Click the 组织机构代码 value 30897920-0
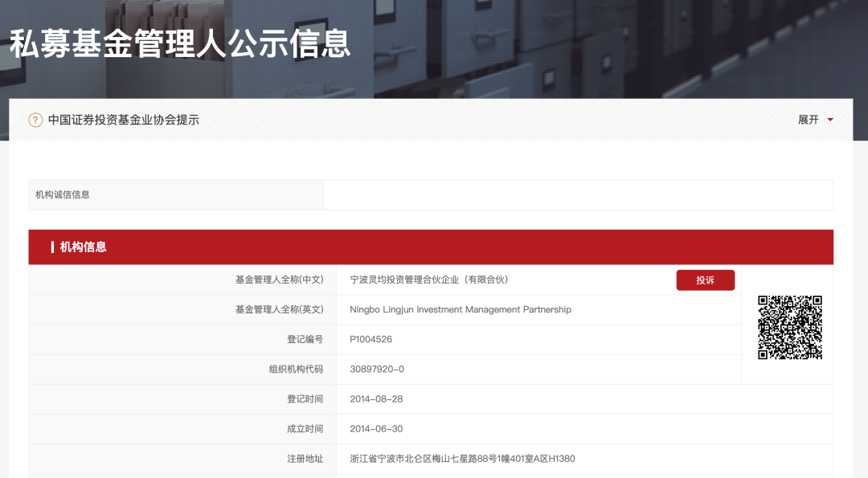Screen dimensions: 868x478 (x=377, y=369)
